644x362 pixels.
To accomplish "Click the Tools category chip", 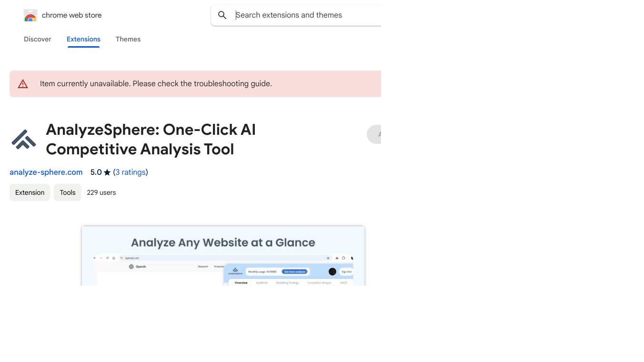I will coord(68,192).
